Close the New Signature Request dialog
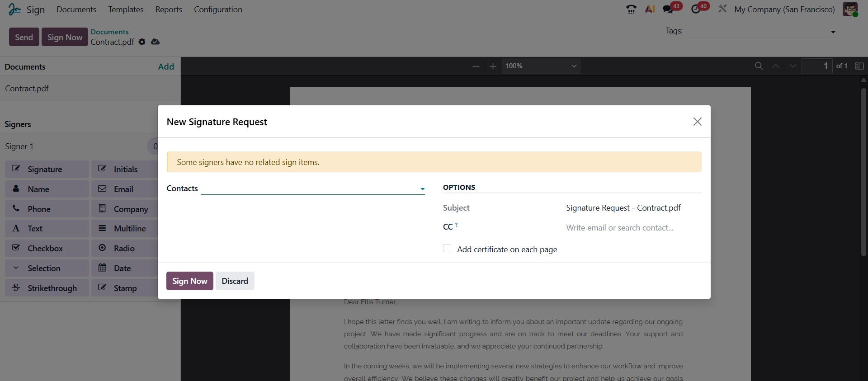 click(697, 122)
